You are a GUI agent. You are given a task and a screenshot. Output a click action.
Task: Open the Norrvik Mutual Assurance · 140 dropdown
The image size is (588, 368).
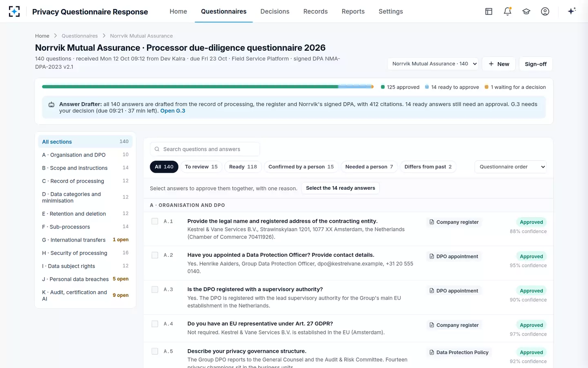tap(433, 64)
